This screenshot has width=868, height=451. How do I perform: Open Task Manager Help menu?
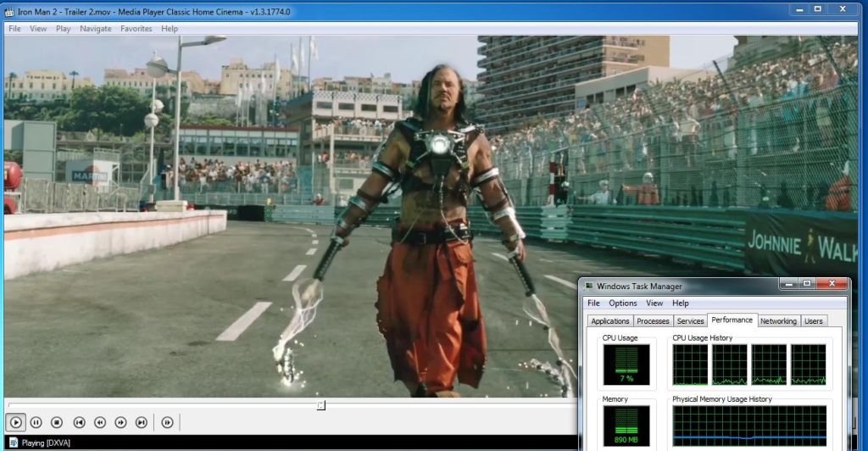[x=681, y=303]
